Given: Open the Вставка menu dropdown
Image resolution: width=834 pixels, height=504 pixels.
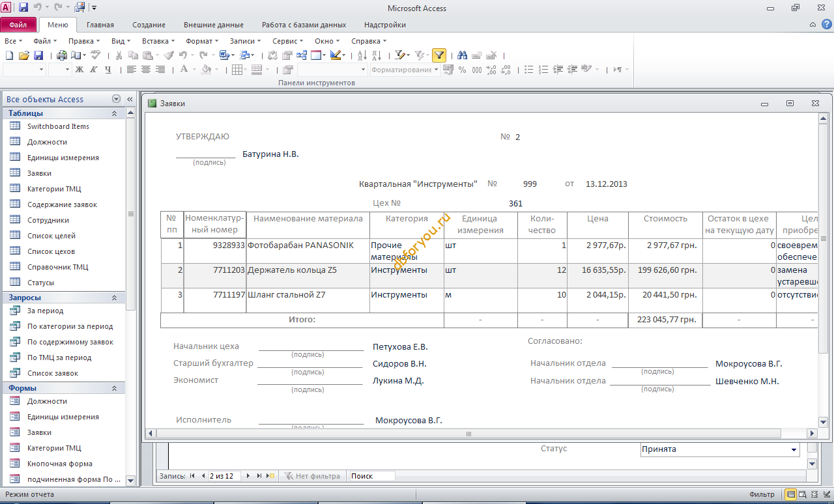Looking at the screenshot, I should (158, 41).
